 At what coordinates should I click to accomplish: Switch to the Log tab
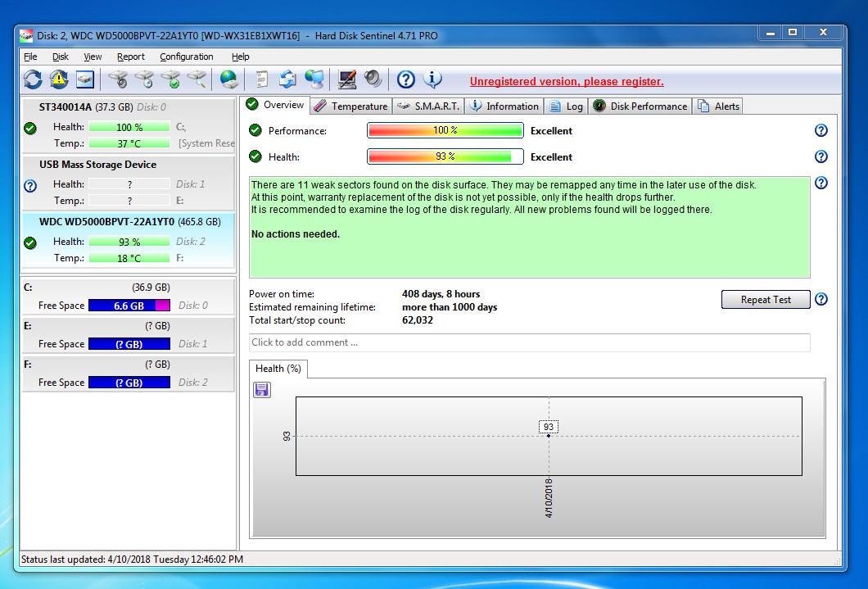tap(566, 106)
